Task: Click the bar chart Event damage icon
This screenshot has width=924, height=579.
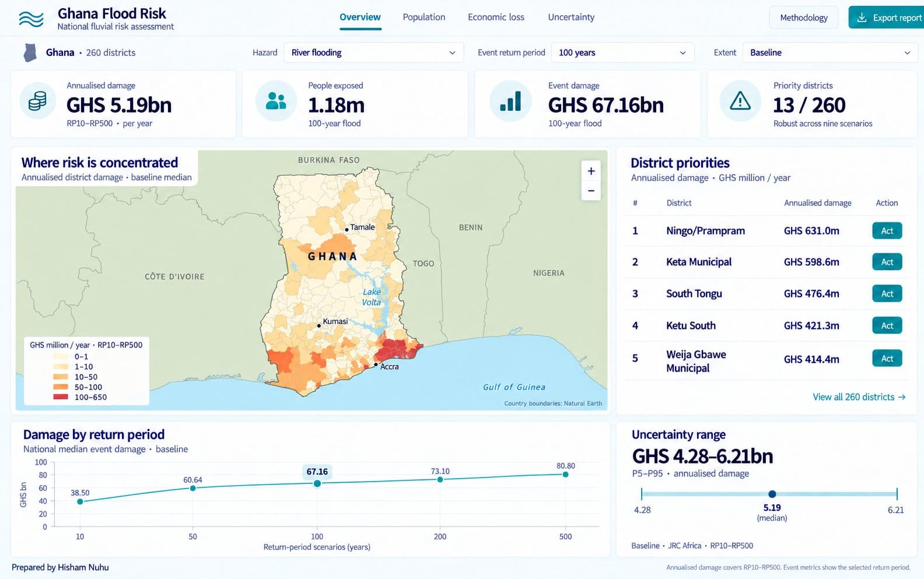Action: tap(510, 101)
